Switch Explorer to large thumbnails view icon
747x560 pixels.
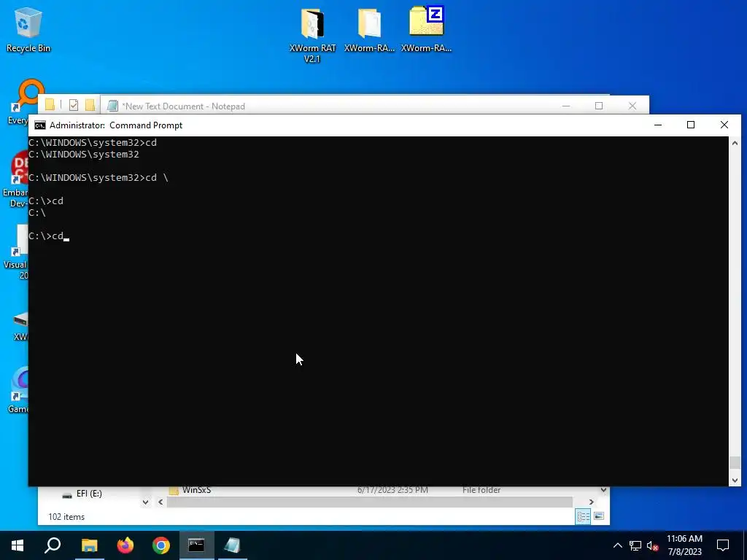pos(600,517)
